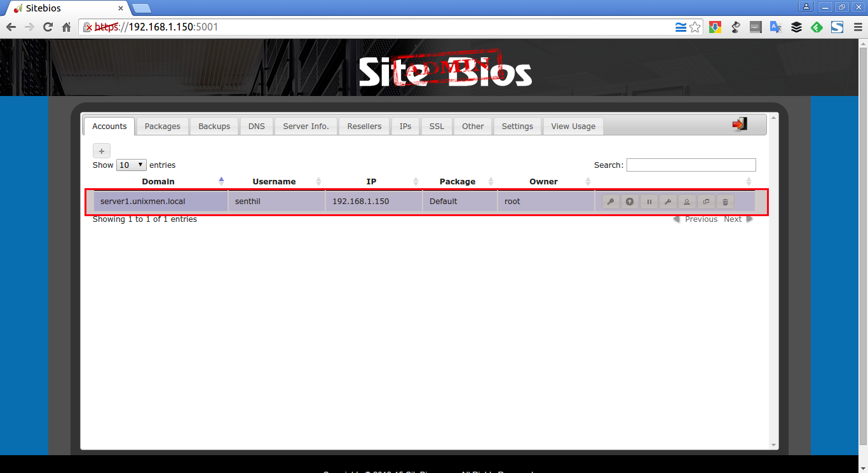This screenshot has height=473, width=868.
Task: Open the View Usage tab
Action: (x=573, y=126)
